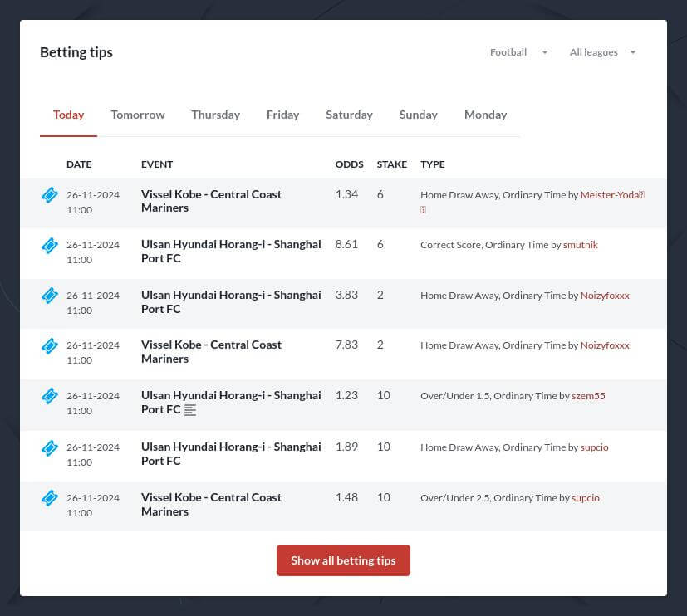This screenshot has width=687, height=616.
Task: Click the ticket icon on the 7.83 odds Vissel Kobe row
Action: pyautogui.click(x=50, y=345)
